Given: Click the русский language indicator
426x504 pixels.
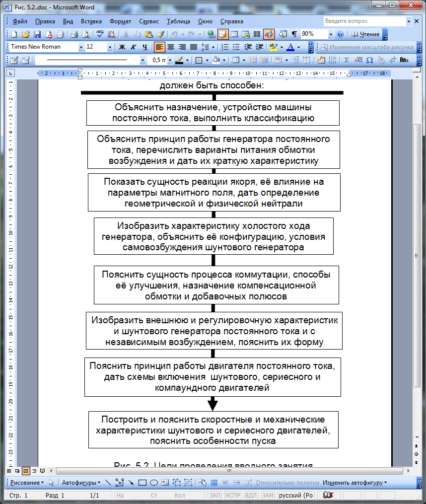Looking at the screenshot, I should point(296,496).
